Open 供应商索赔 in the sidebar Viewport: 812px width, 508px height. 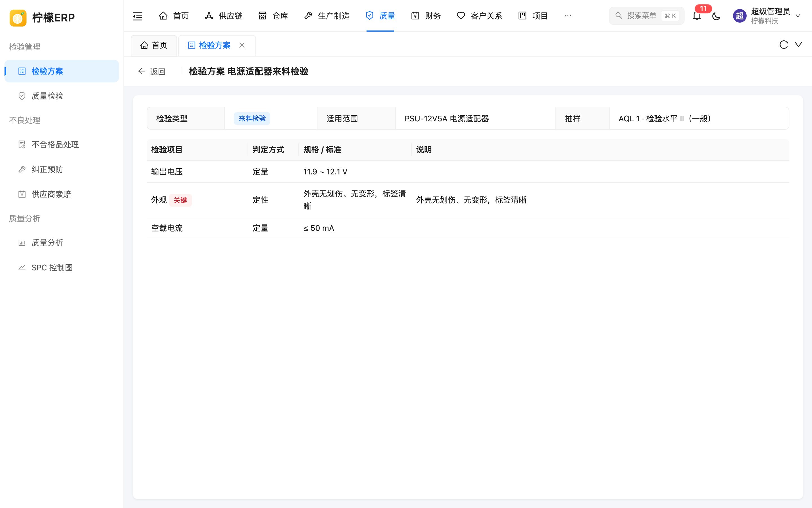coord(62,194)
